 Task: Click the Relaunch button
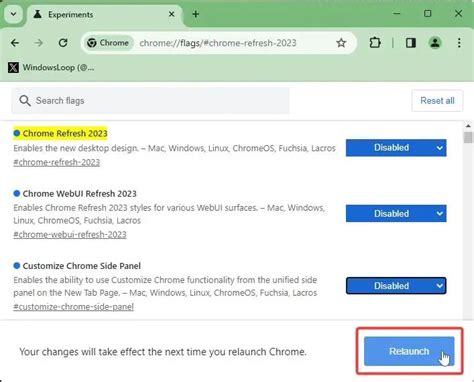[x=409, y=351]
